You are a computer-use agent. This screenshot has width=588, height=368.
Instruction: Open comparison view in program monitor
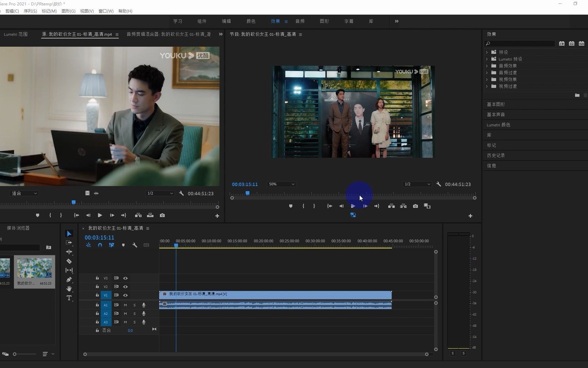427,206
